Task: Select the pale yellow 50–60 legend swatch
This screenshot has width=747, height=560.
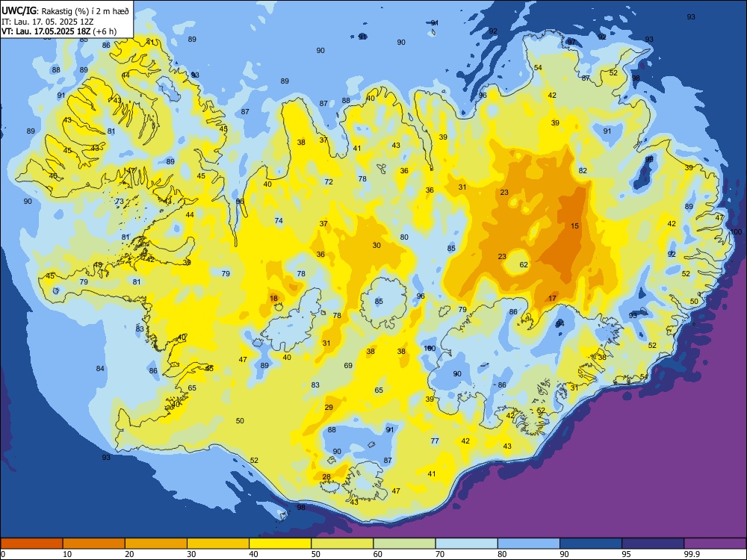Action: pyautogui.click(x=343, y=544)
